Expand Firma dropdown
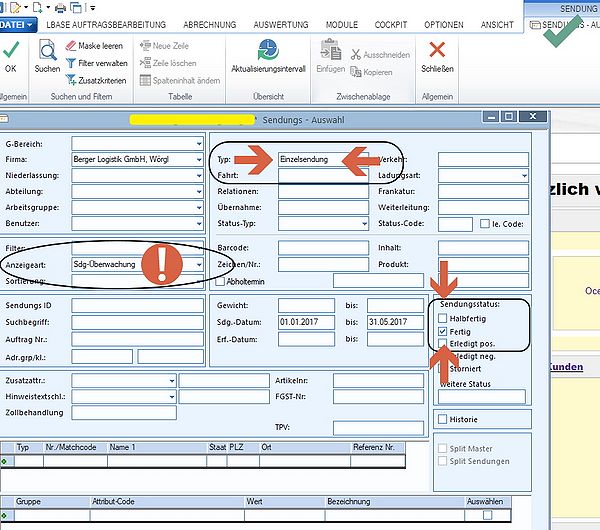The image size is (600, 530). click(x=199, y=160)
